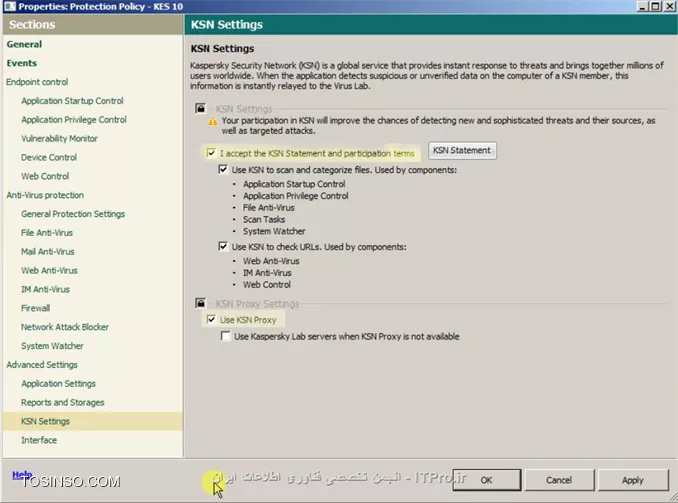This screenshot has height=503, width=678.
Task: Select the highlighted KSN Settings item
Action: pos(93,421)
